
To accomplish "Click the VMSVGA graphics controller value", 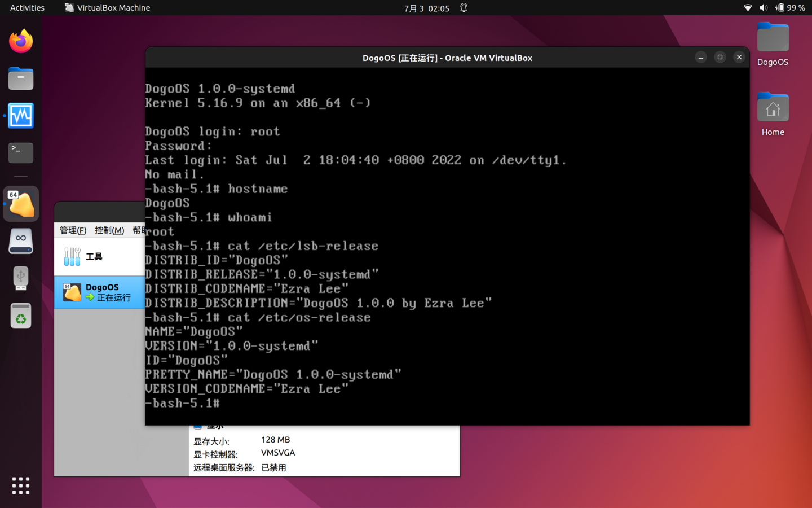I will [x=278, y=453].
